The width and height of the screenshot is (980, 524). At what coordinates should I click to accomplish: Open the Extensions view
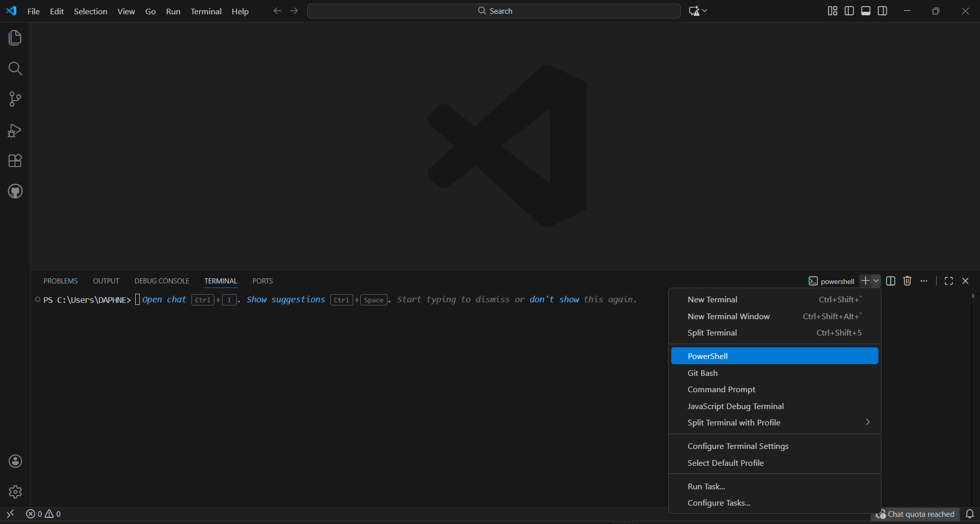coord(15,161)
